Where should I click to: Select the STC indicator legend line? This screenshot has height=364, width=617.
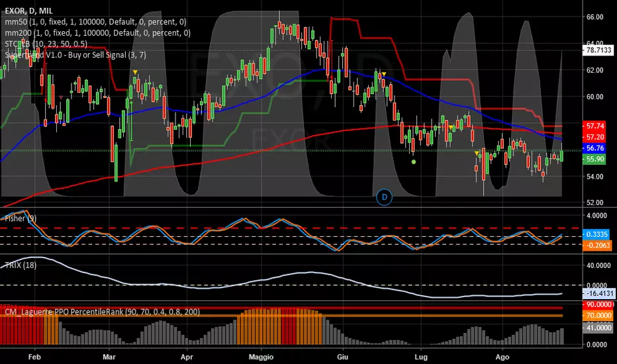pos(46,44)
